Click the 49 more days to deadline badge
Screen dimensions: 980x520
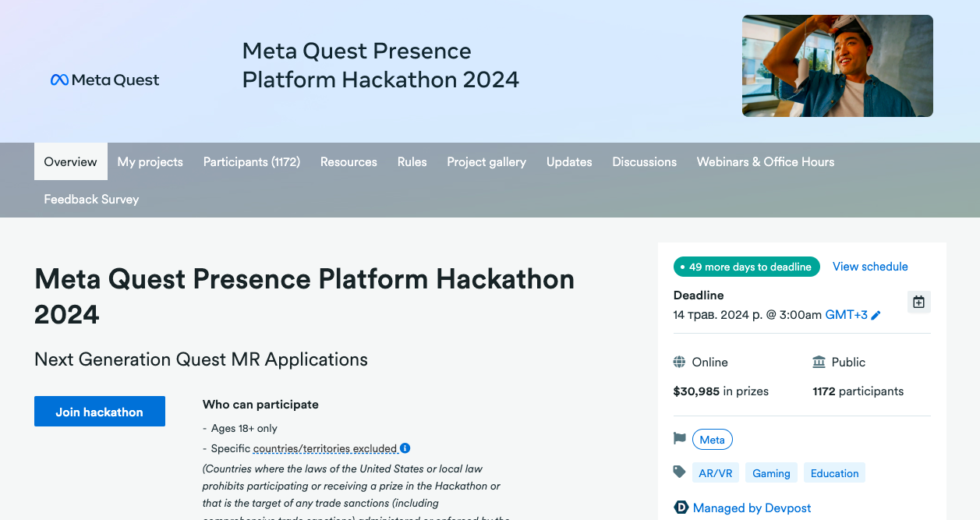coord(747,267)
